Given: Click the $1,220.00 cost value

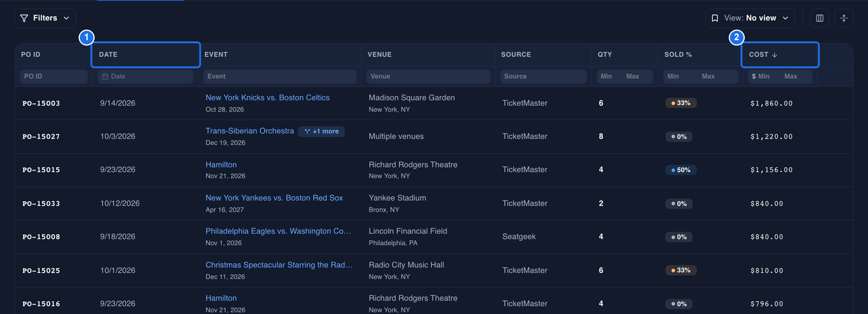Looking at the screenshot, I should [771, 136].
